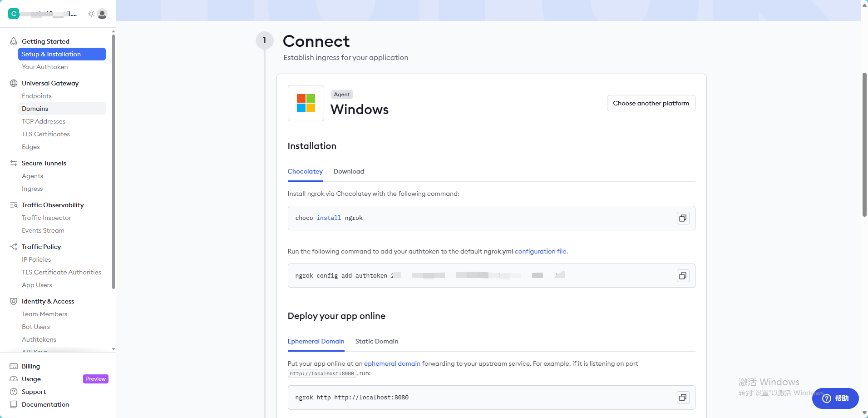The height and width of the screenshot is (418, 868).
Task: Copy the choco install ngrok command
Action: pos(683,218)
